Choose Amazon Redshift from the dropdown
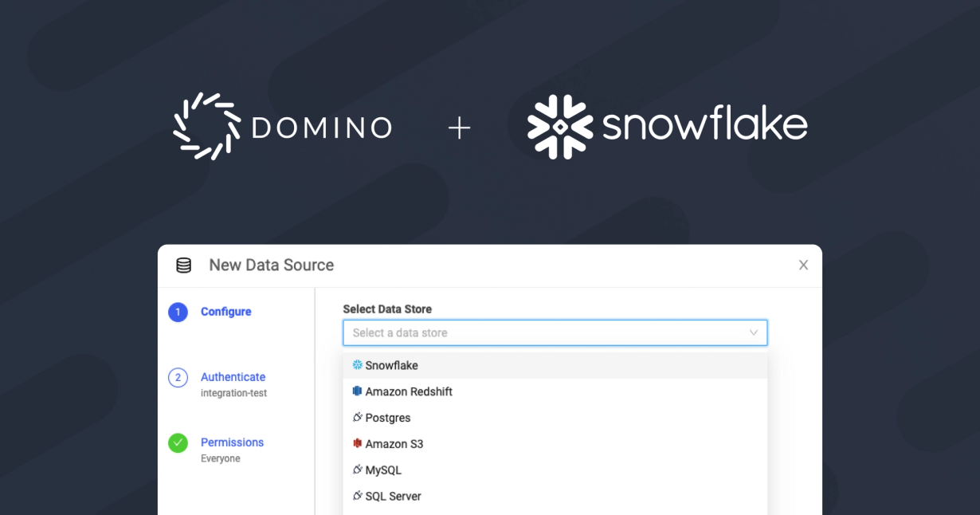 (408, 391)
